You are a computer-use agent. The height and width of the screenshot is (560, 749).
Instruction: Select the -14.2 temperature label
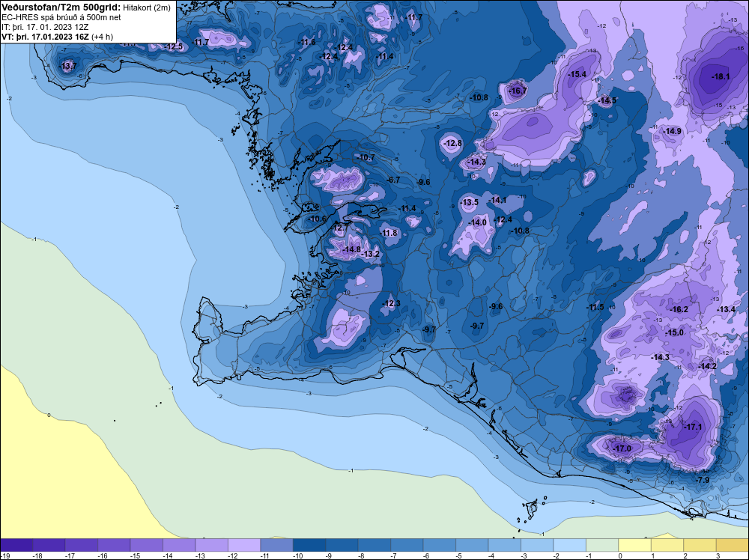[x=708, y=367]
